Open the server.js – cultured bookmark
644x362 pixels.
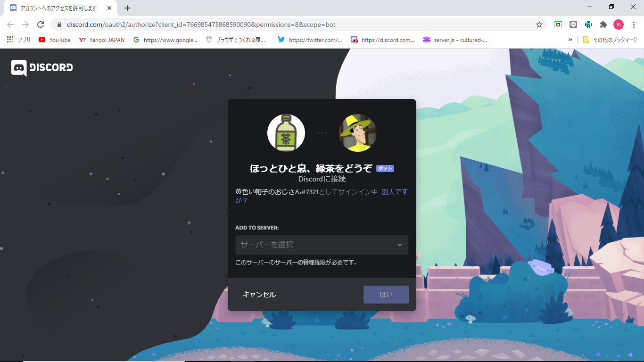point(455,40)
